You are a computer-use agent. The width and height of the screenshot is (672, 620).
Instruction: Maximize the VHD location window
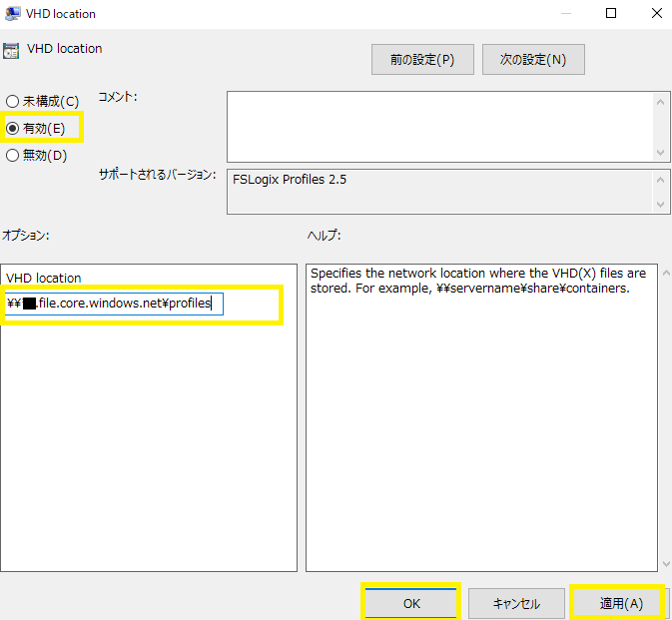click(x=611, y=13)
